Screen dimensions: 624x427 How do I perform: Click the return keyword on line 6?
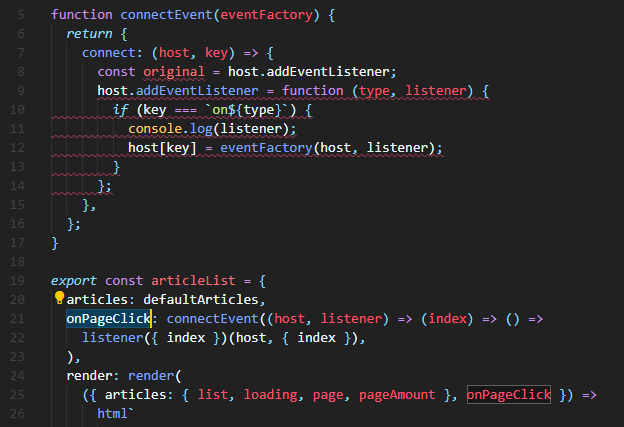pyautogui.click(x=89, y=34)
